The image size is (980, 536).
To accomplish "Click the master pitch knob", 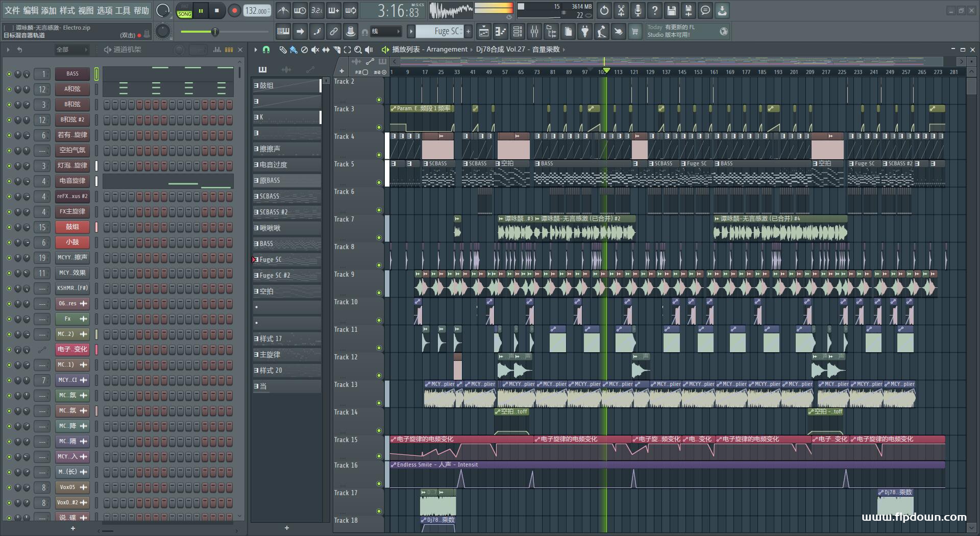I will click(162, 32).
